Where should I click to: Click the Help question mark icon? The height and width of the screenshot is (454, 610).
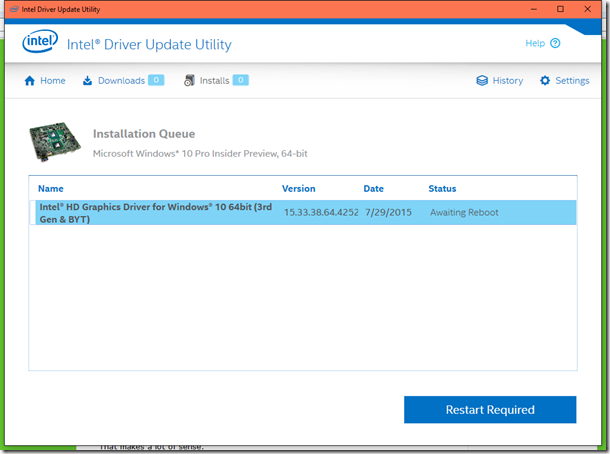(x=555, y=43)
